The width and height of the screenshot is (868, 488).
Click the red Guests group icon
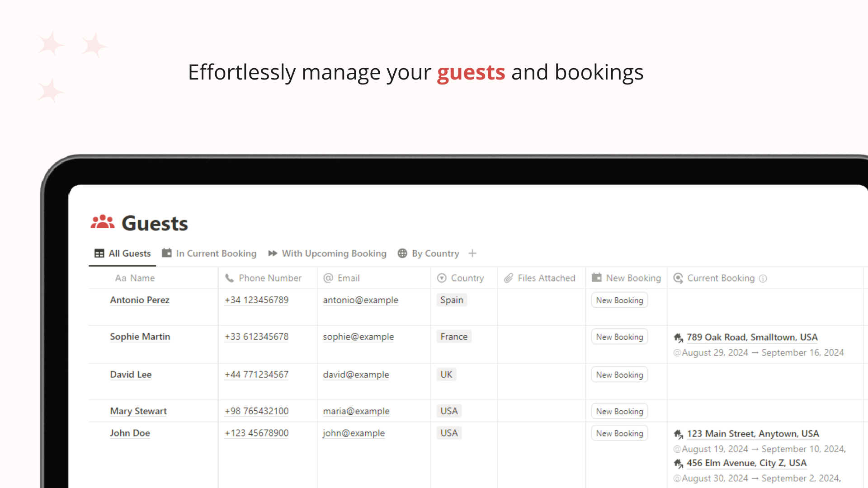coord(103,222)
